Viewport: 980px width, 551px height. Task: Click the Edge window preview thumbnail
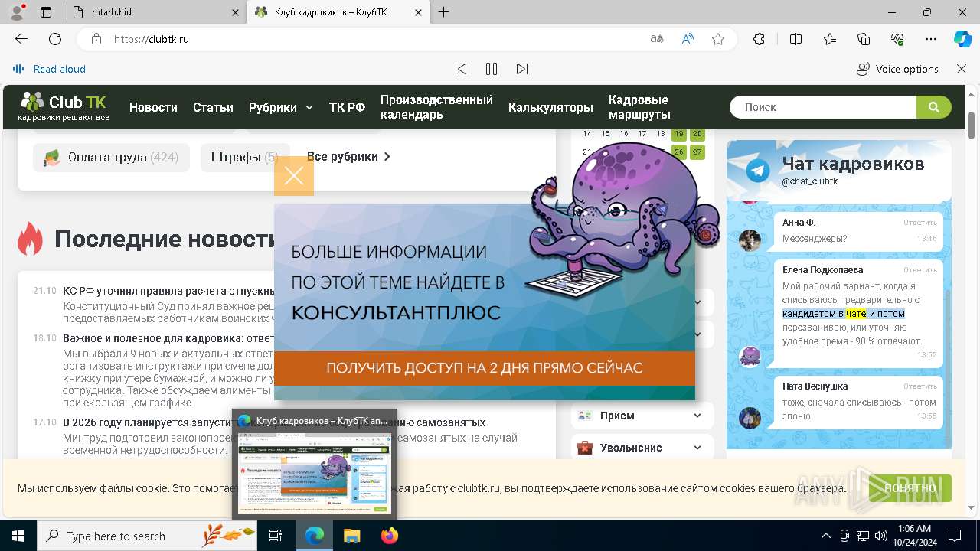pos(315,474)
